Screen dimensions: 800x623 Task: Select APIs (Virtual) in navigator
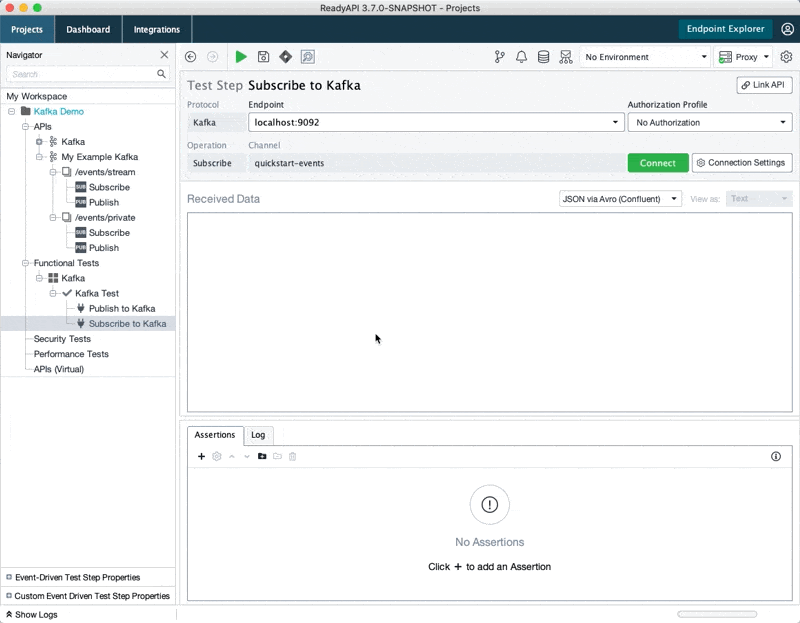(59, 369)
